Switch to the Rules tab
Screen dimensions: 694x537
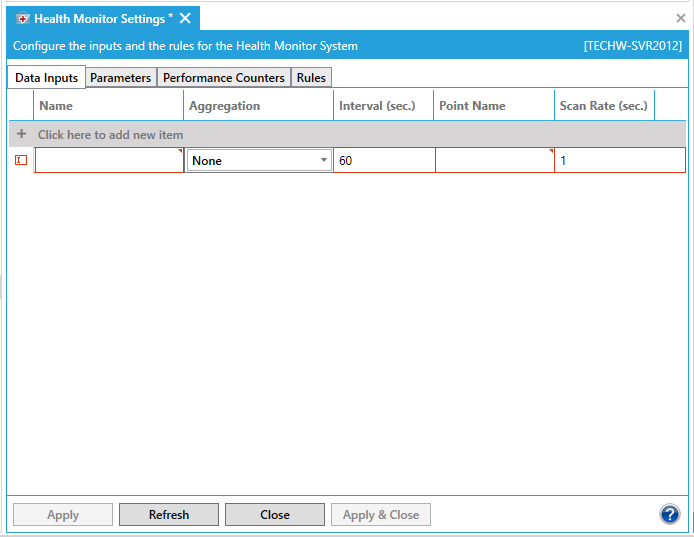(x=311, y=78)
